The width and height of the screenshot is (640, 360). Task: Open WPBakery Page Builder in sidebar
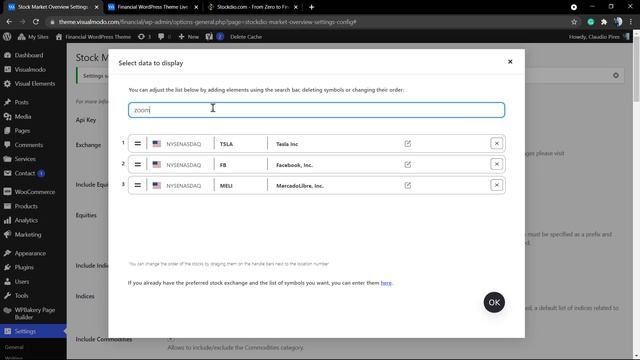(x=33, y=313)
